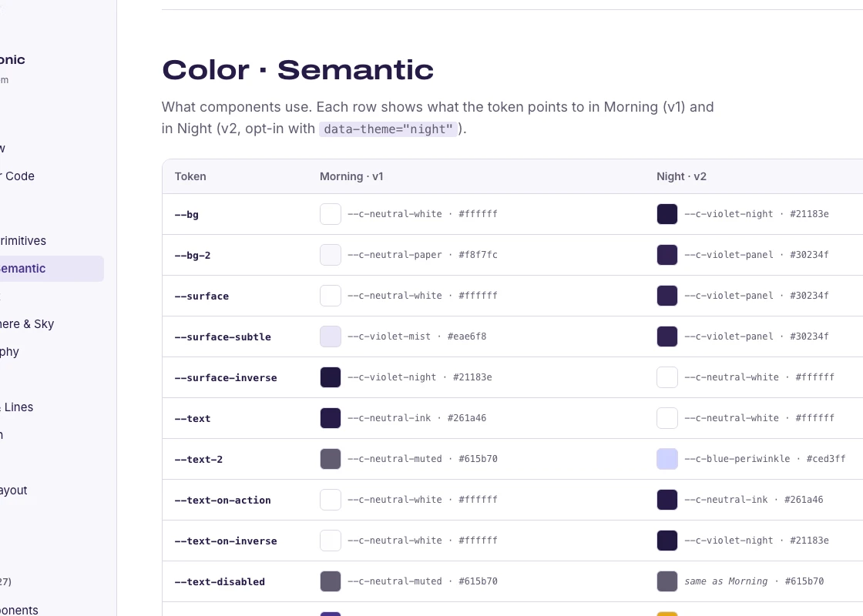The image size is (863, 616).
Task: Click the Morning swatch of --text-disabled
Action: (331, 581)
